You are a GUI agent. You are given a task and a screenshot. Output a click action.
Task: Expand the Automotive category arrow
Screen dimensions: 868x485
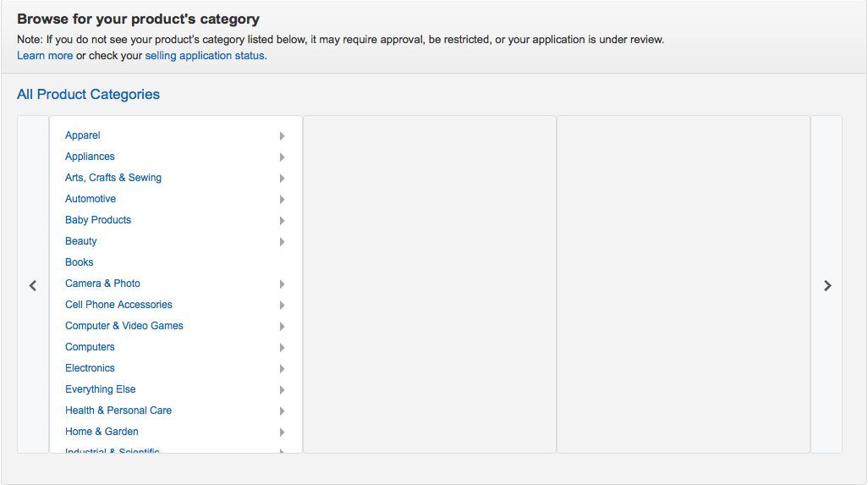[282, 199]
